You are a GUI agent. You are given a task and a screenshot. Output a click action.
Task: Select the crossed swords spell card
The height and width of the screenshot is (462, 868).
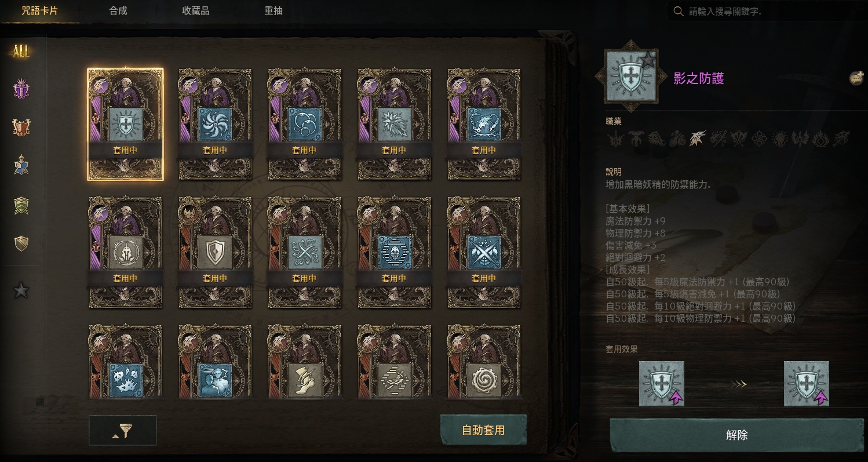pyautogui.click(x=484, y=252)
